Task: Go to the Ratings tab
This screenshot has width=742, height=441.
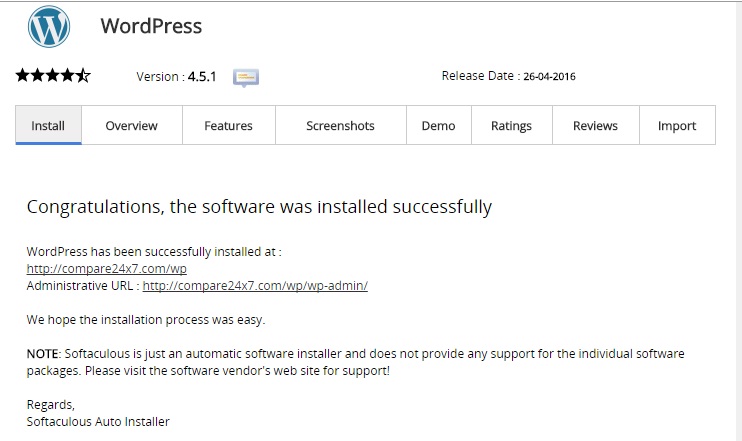Action: pos(511,126)
